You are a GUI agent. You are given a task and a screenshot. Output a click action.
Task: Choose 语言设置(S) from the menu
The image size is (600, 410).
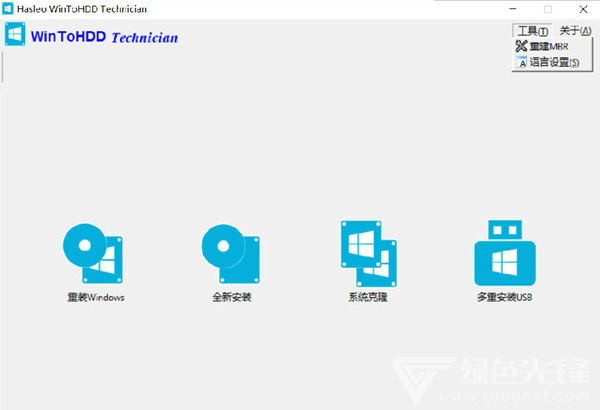pos(552,62)
